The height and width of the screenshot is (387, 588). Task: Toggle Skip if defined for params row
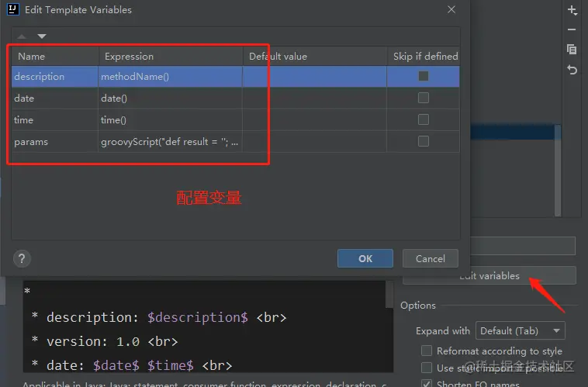click(424, 141)
